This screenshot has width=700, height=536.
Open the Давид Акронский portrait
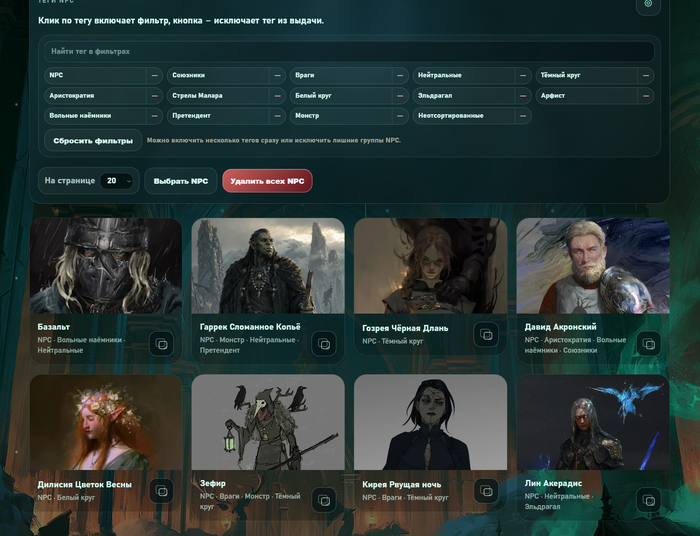pos(593,266)
